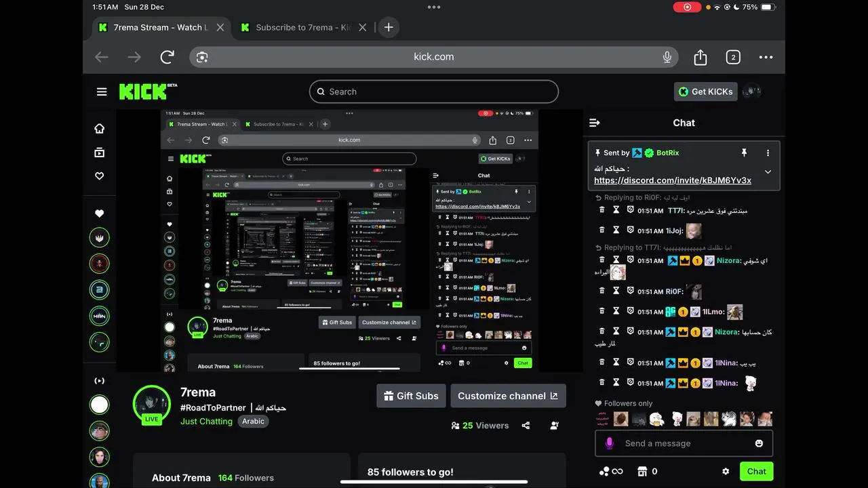
Task: Timeout user 1lLmo with hourglass icon
Action: coord(616,312)
